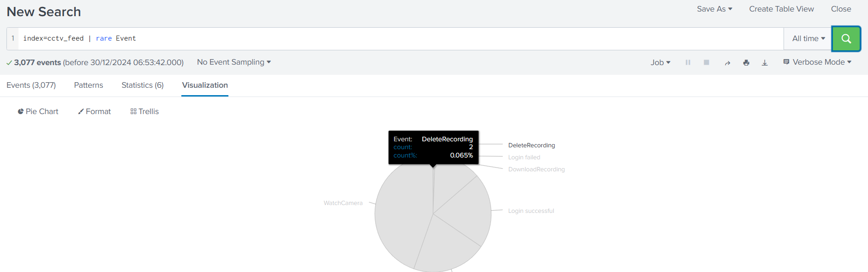Click the Close link
The height and width of the screenshot is (272, 868).
point(841,9)
